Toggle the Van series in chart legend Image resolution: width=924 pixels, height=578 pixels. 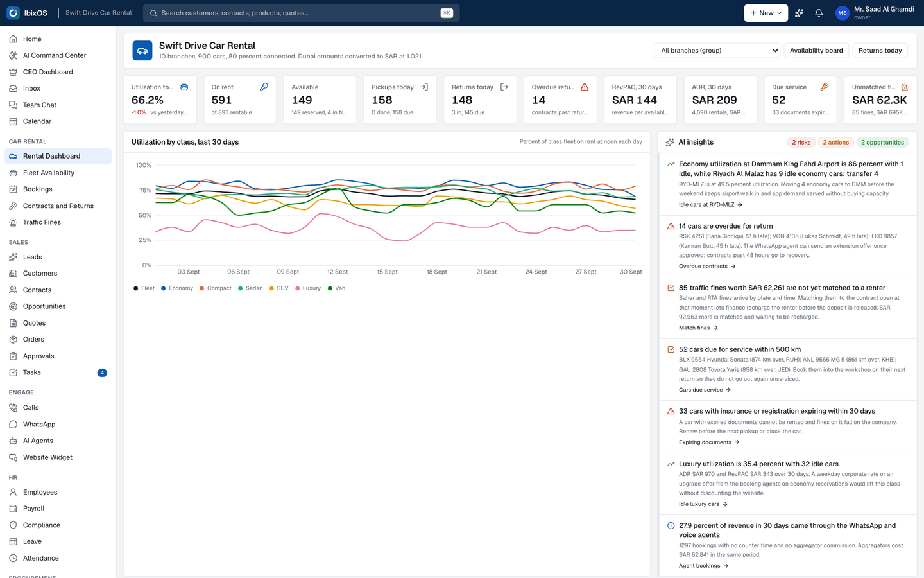click(x=336, y=288)
